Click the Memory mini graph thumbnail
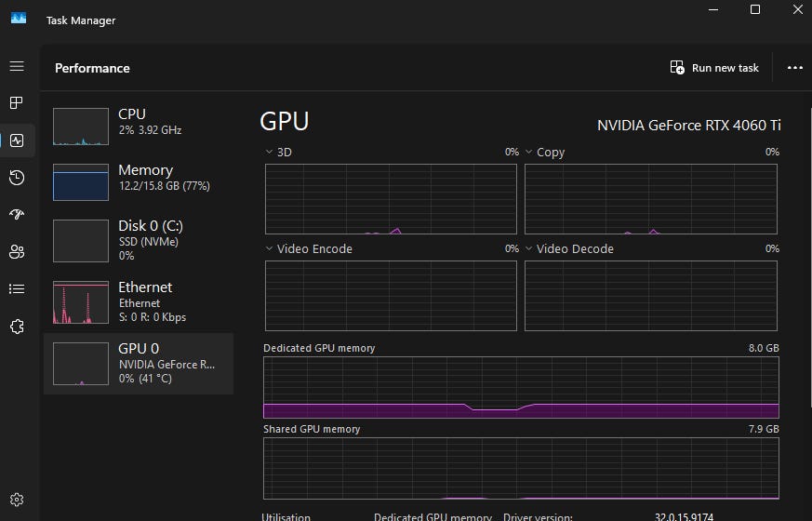The width and height of the screenshot is (812, 521). pyautogui.click(x=81, y=182)
